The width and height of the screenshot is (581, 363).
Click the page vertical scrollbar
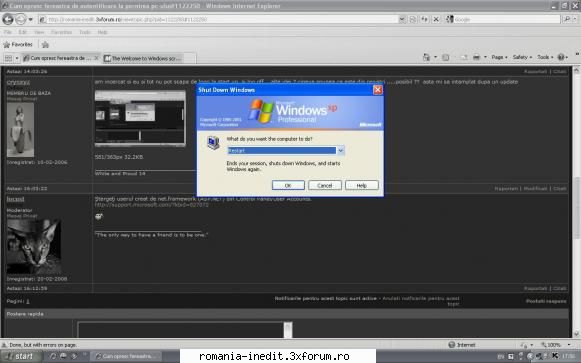pyautogui.click(x=576, y=202)
